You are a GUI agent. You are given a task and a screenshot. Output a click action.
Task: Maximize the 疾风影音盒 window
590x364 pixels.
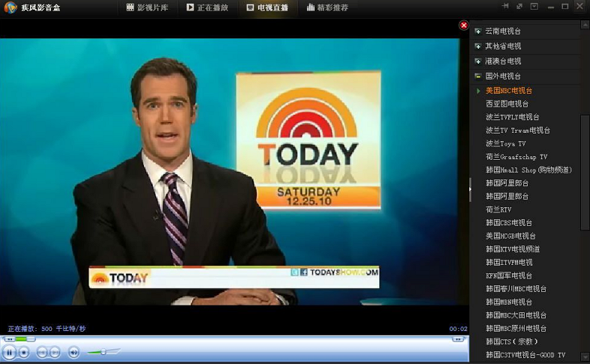[x=564, y=7]
